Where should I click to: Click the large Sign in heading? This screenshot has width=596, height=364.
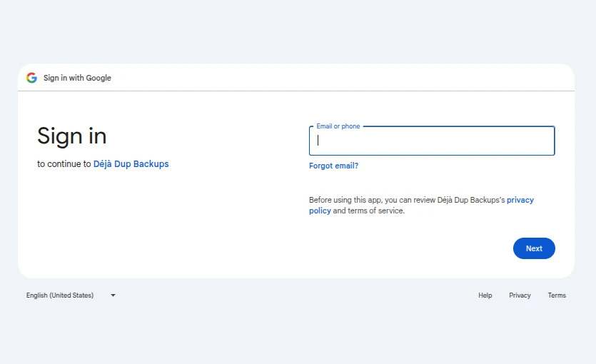point(72,136)
